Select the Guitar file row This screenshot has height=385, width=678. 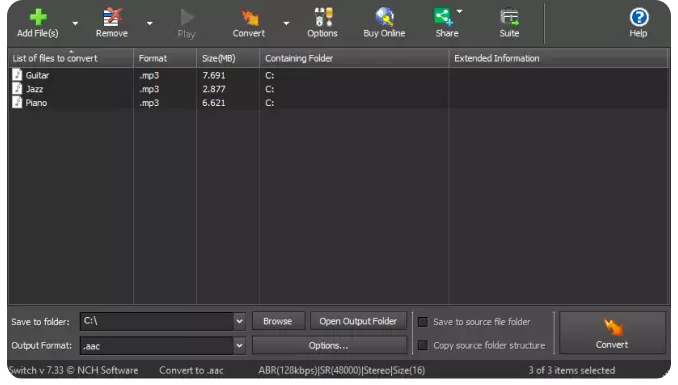(x=339, y=75)
